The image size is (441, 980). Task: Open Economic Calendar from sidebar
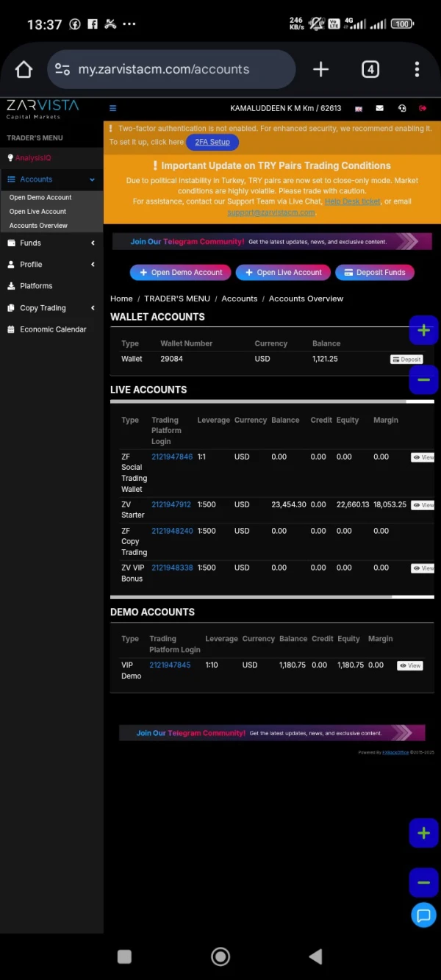coord(51,329)
